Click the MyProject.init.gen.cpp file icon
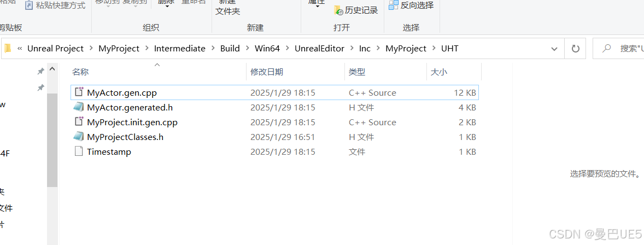The height and width of the screenshot is (245, 644). 78,122
